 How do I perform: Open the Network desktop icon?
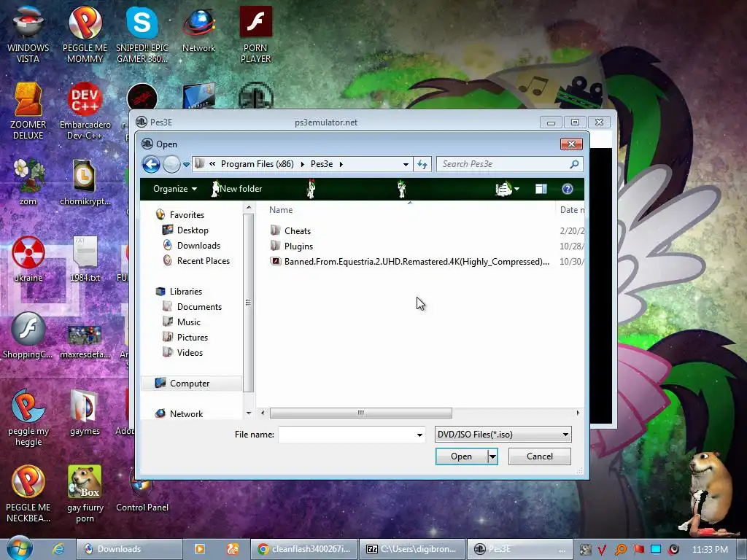[198, 29]
